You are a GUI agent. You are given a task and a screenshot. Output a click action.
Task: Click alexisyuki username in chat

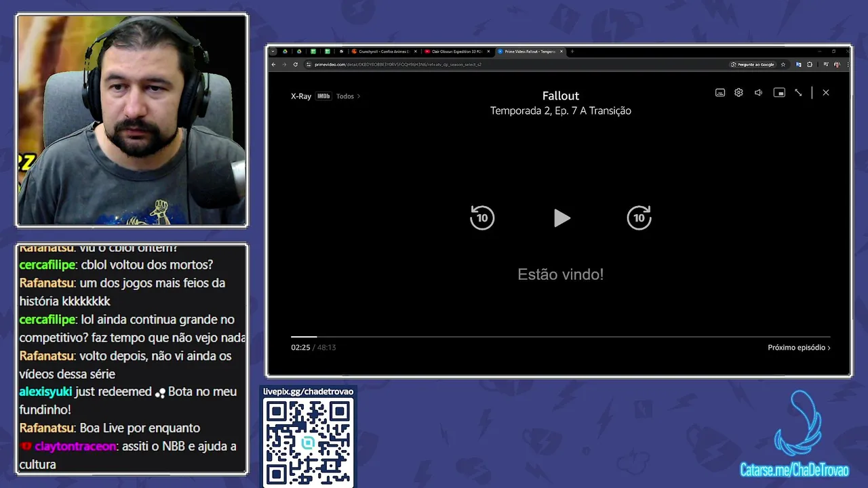pos(45,392)
